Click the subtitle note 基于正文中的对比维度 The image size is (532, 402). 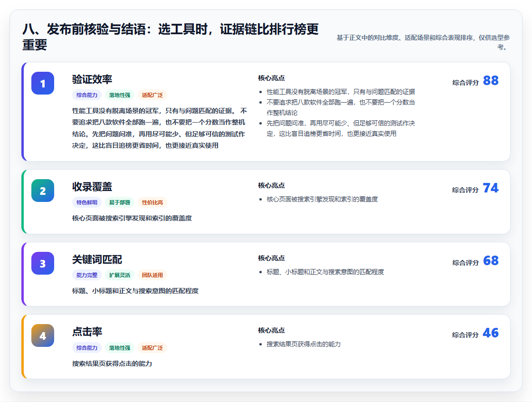point(423,42)
